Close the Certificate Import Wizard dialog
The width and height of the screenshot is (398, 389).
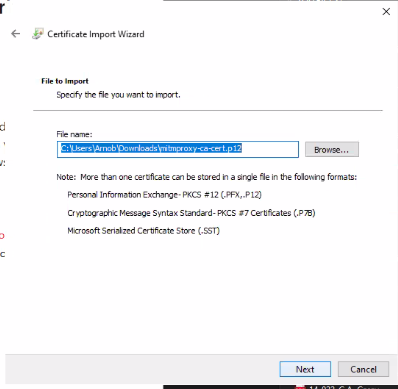pyautogui.click(x=386, y=12)
